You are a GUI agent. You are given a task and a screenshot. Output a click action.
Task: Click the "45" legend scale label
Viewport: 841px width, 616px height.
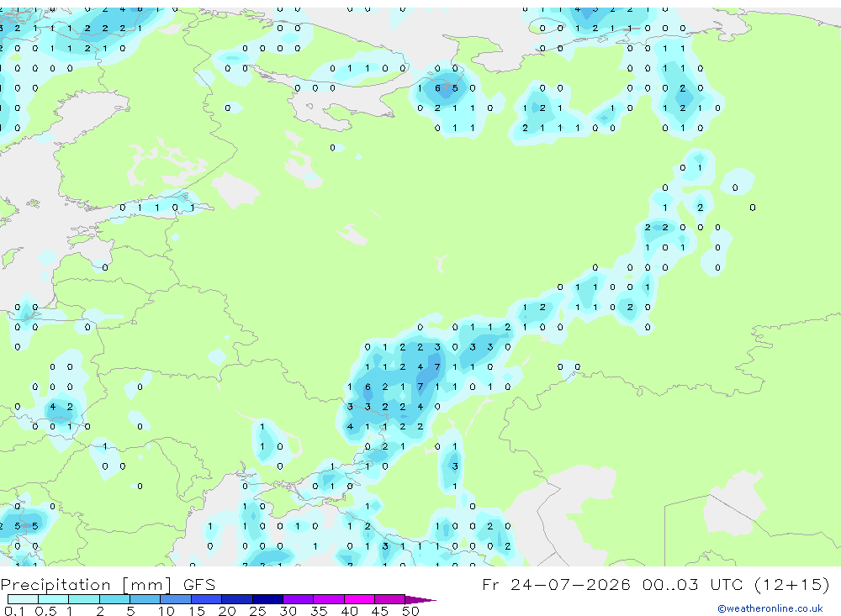coord(380,611)
